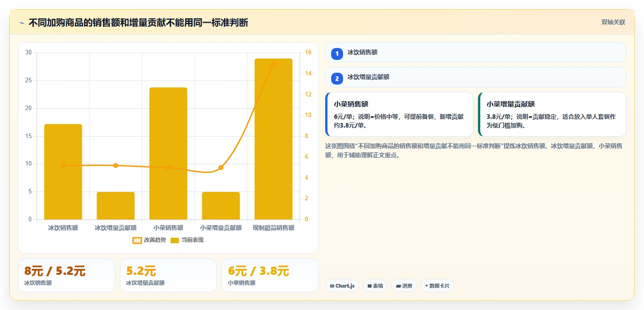This screenshot has height=310, width=644.
Task: Click the 冰饮销售额 bar in chart
Action: (x=63, y=172)
